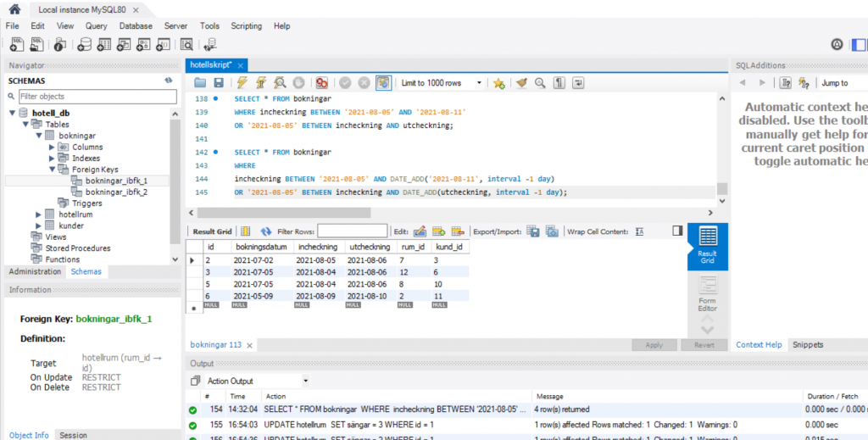The width and height of the screenshot is (868, 440).
Task: Collapse the hotell_db schema node
Action: [12, 113]
